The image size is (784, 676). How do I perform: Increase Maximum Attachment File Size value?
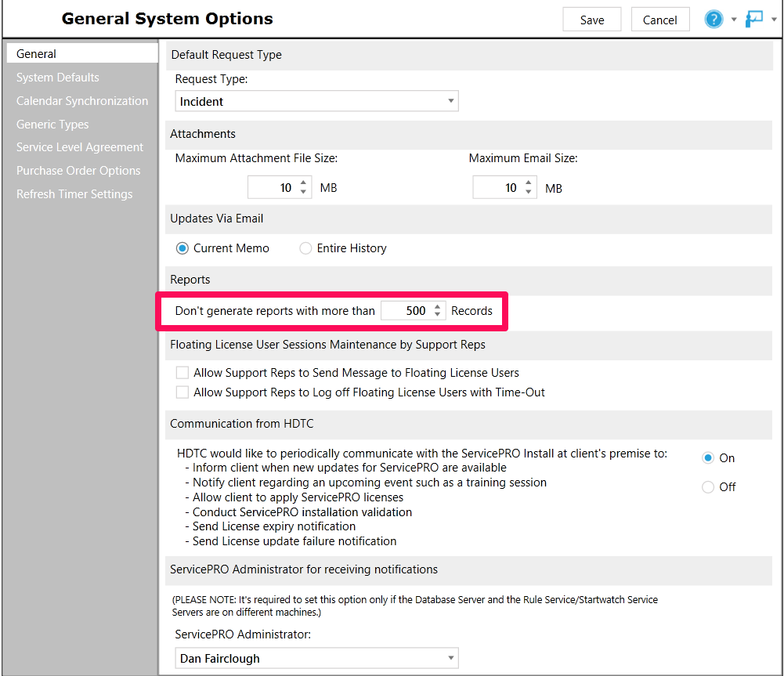304,183
